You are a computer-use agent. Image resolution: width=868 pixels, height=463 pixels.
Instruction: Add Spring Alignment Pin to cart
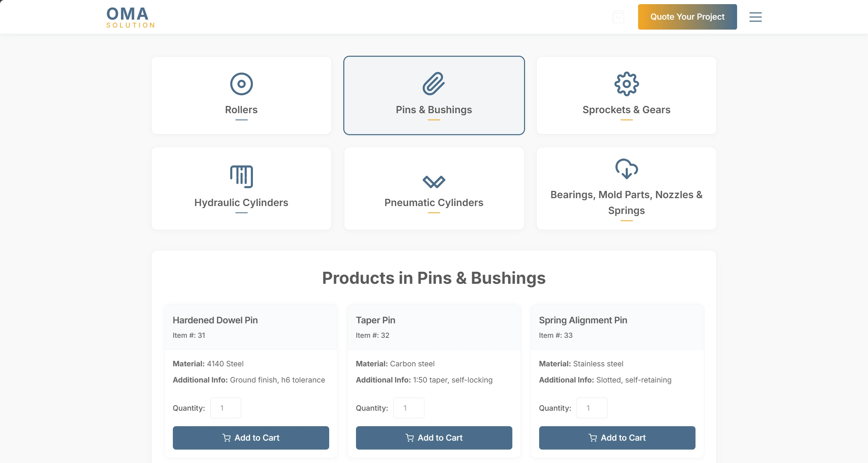point(617,438)
